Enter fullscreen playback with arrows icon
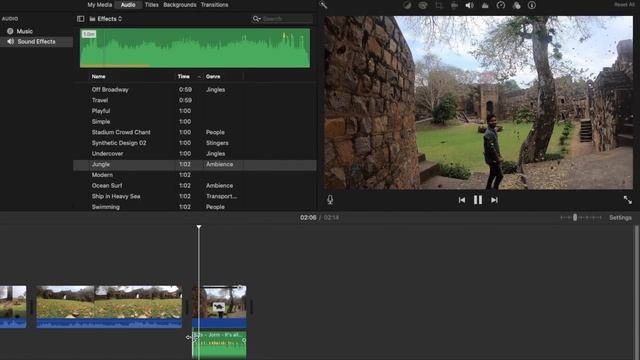The image size is (640, 360). point(627,200)
